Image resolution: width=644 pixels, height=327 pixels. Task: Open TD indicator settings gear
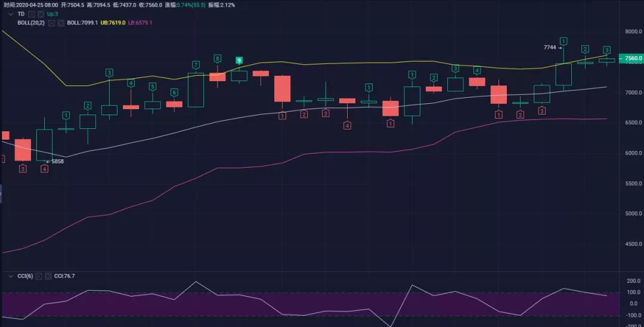click(32, 14)
